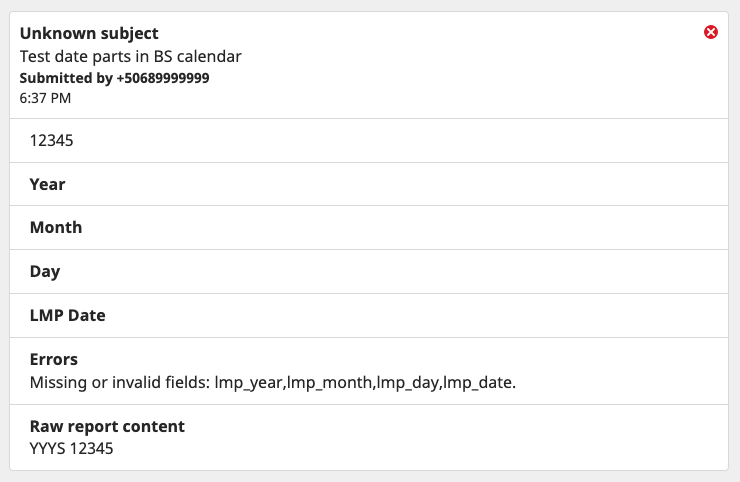This screenshot has height=482, width=740.
Task: Click the report header area
Action: [x=369, y=65]
